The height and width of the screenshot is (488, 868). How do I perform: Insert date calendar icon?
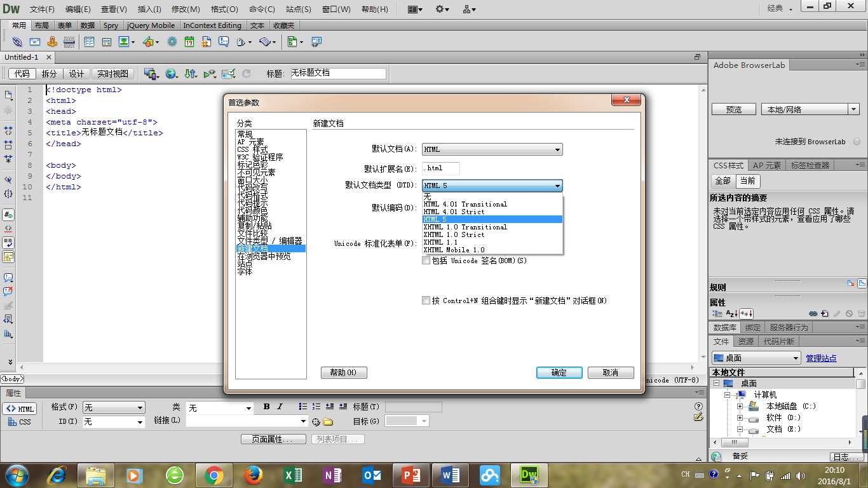[189, 41]
